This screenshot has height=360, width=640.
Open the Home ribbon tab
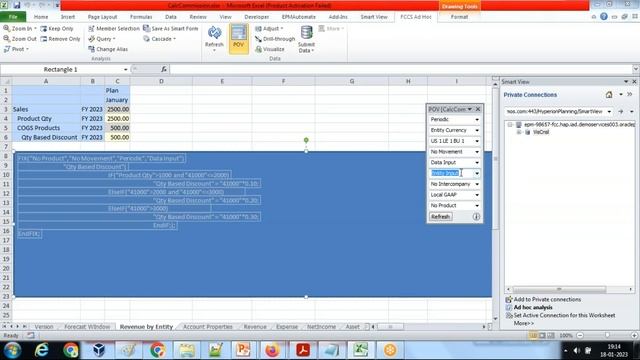click(x=41, y=17)
